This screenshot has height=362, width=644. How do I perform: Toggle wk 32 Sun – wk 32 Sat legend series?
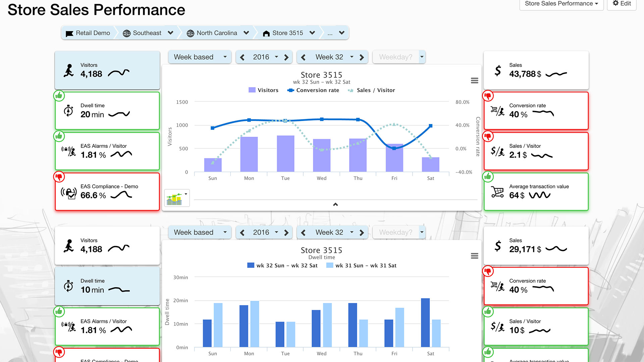[282, 265]
